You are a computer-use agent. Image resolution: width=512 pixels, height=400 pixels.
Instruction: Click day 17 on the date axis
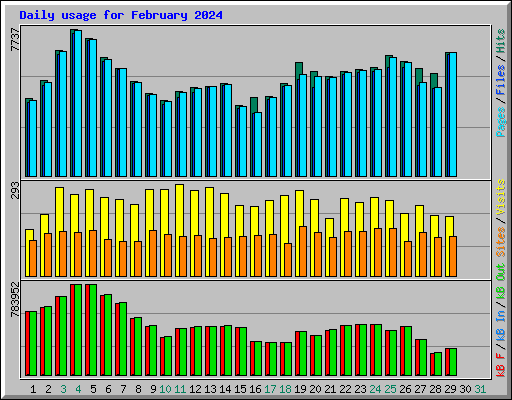coord(270,389)
